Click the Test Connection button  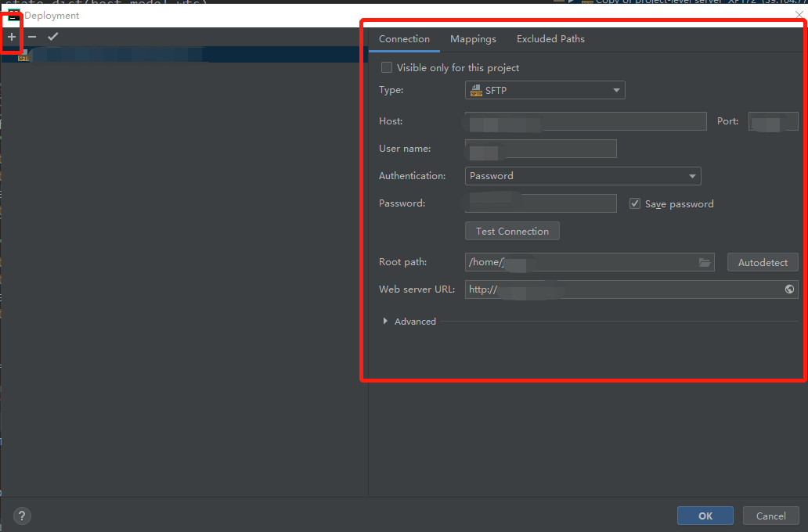[x=512, y=232]
